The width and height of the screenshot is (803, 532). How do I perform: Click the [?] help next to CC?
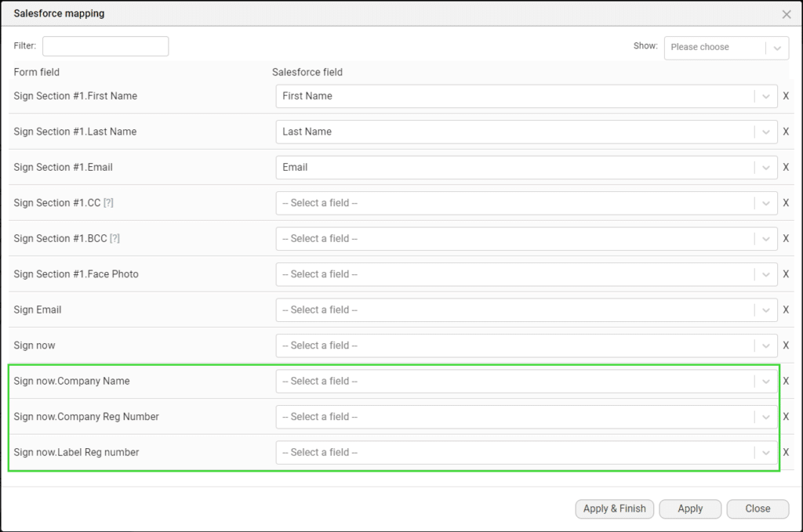(109, 203)
